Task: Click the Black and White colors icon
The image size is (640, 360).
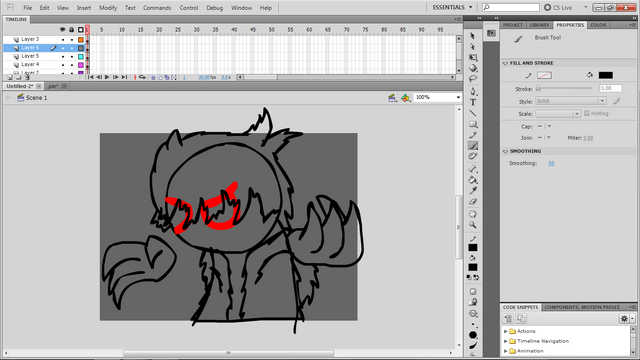Action: (x=469, y=278)
